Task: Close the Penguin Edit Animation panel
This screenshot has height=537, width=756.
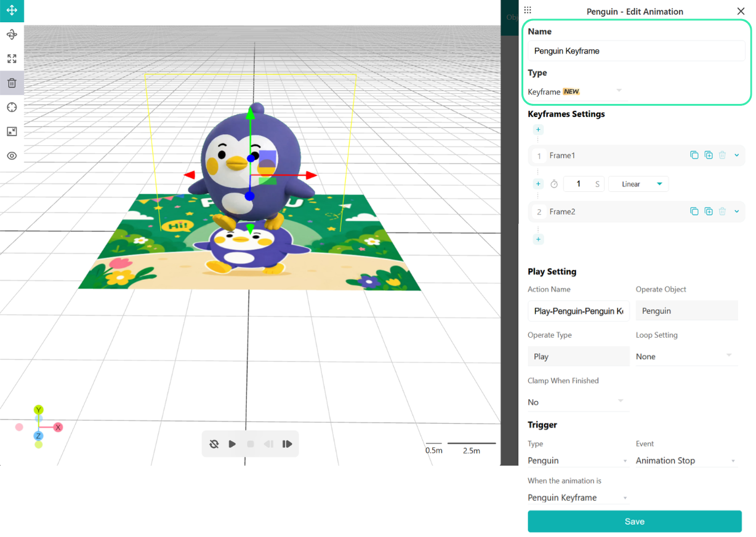Action: click(741, 11)
